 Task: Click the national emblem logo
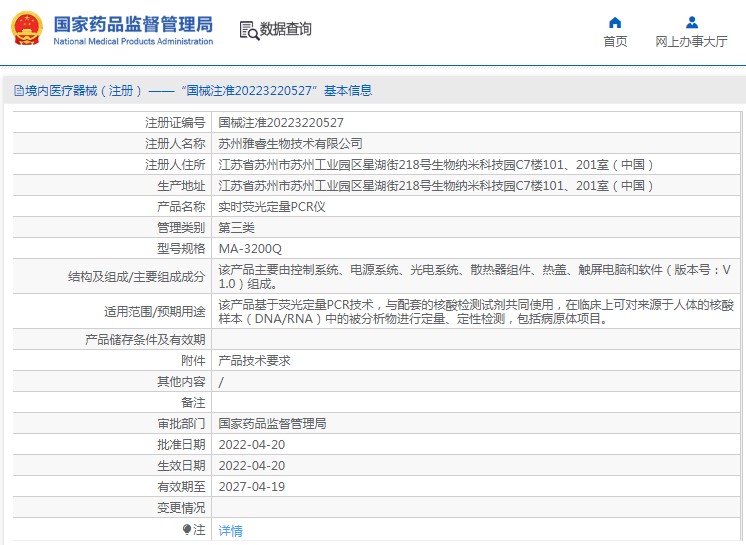[27, 29]
